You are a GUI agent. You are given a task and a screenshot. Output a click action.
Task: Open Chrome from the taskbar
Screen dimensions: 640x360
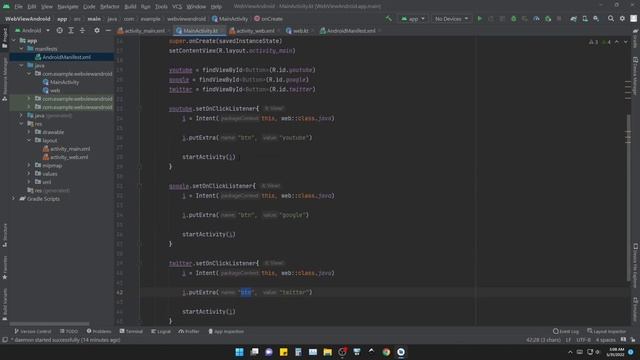386,352
